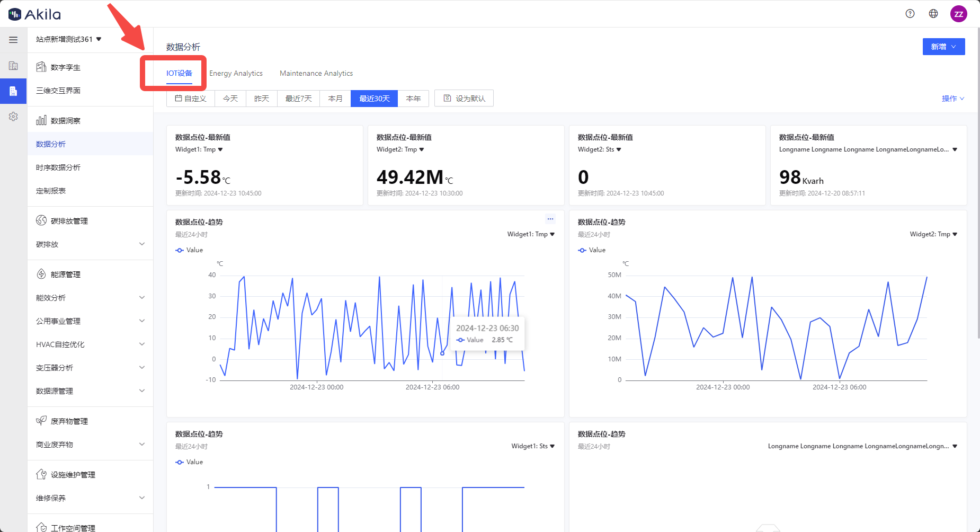Expand the HVAC自控优化 menu

click(90, 344)
